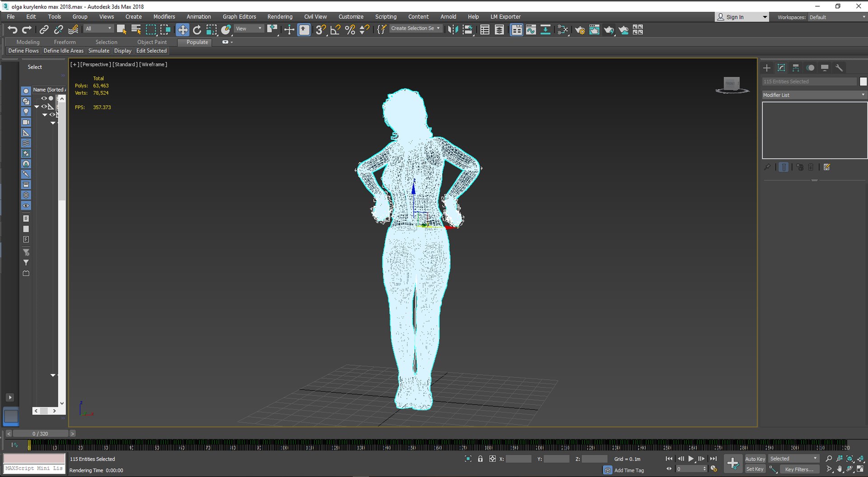Switch to the Freeform ribbon tab
This screenshot has width=868, height=477.
pos(65,42)
